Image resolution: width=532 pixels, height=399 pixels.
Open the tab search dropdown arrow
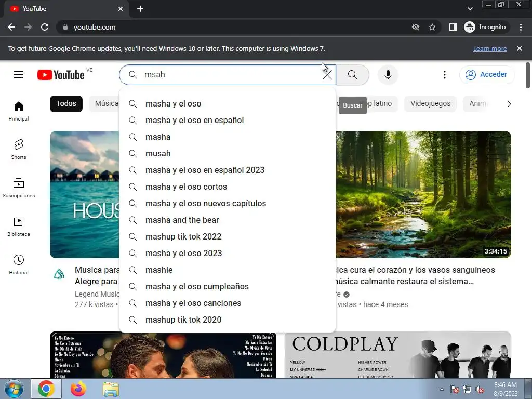tap(470, 9)
